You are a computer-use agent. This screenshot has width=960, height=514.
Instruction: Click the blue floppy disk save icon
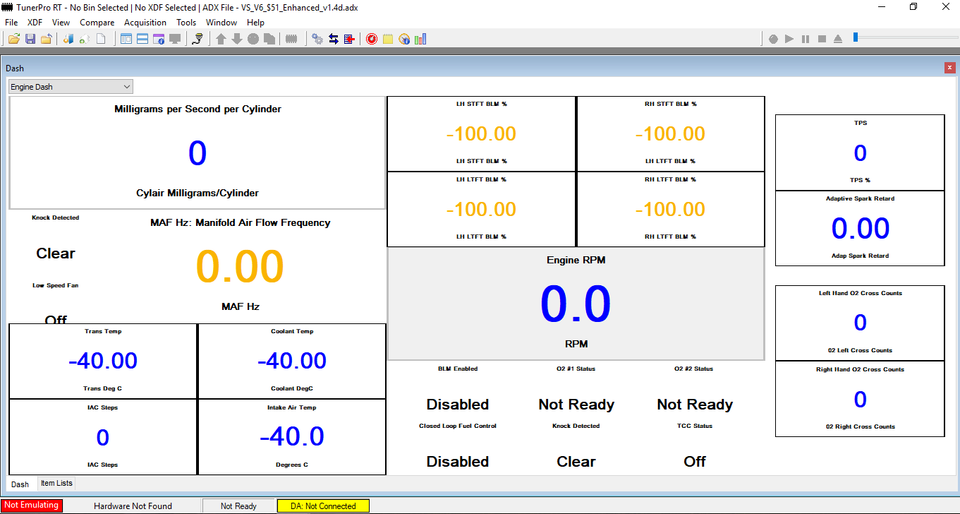coord(31,39)
